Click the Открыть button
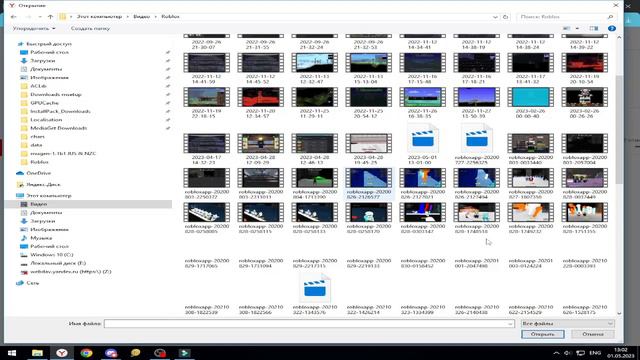Image resolution: width=640 pixels, height=360 pixels. pos(542,334)
